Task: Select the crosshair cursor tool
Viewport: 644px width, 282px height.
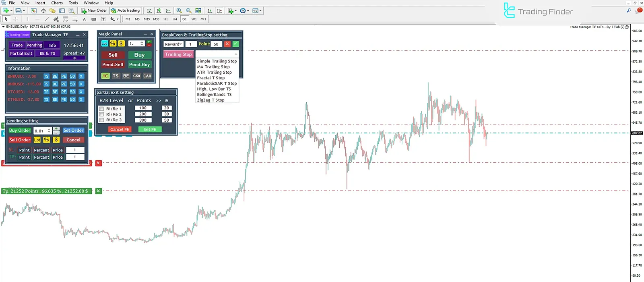Action: [16, 19]
